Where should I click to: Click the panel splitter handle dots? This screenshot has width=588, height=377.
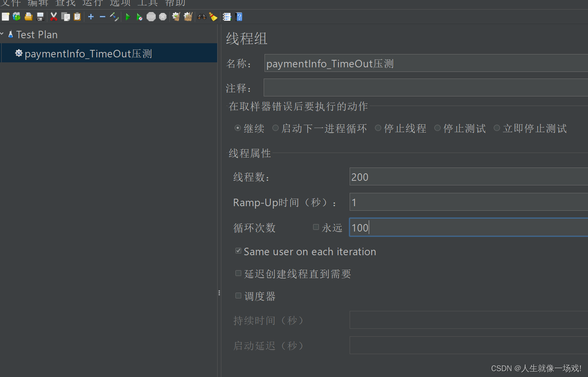click(x=219, y=293)
